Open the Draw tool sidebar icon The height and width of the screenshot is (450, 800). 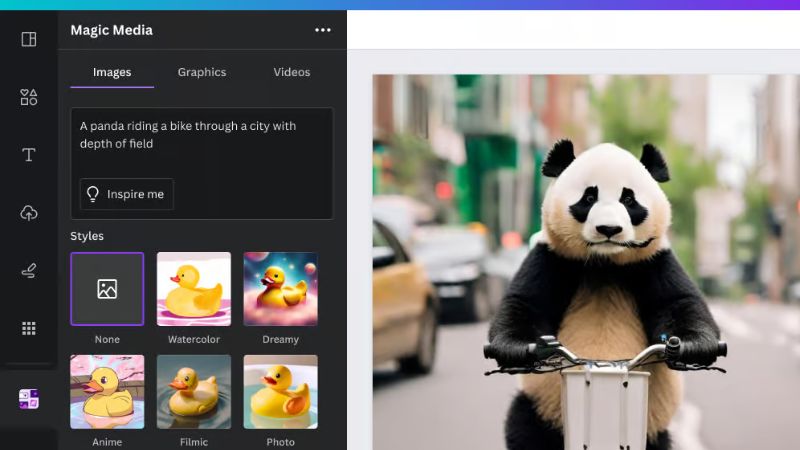point(29,270)
